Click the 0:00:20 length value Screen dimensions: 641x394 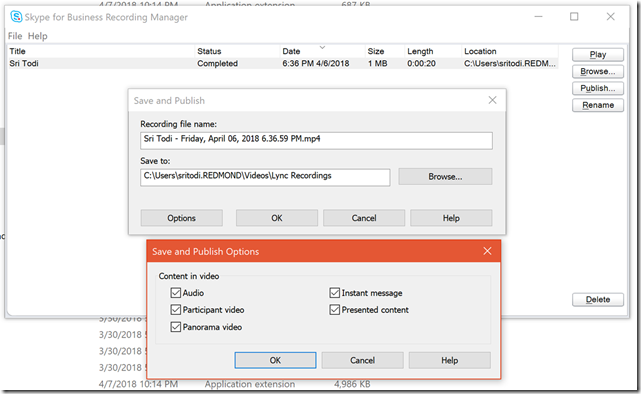(421, 63)
